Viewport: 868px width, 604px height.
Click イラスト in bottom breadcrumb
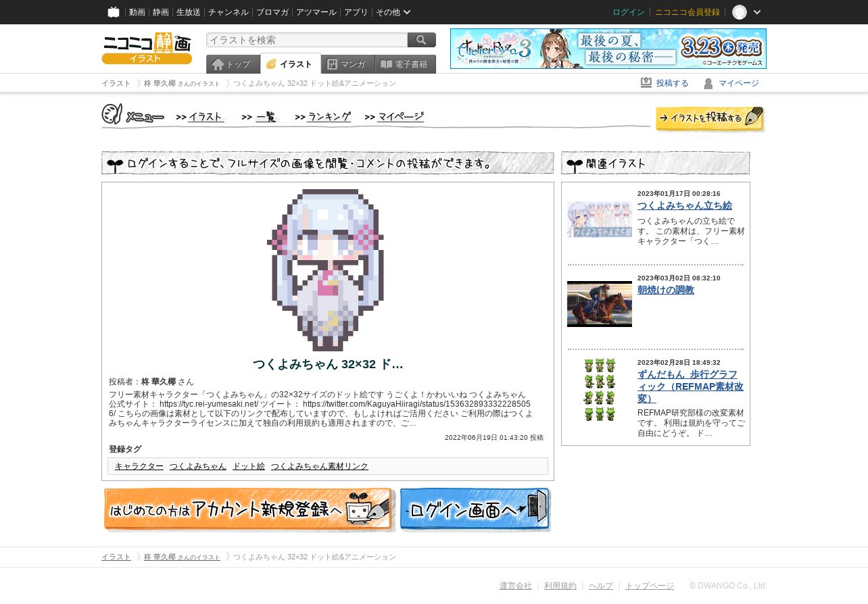click(x=116, y=557)
